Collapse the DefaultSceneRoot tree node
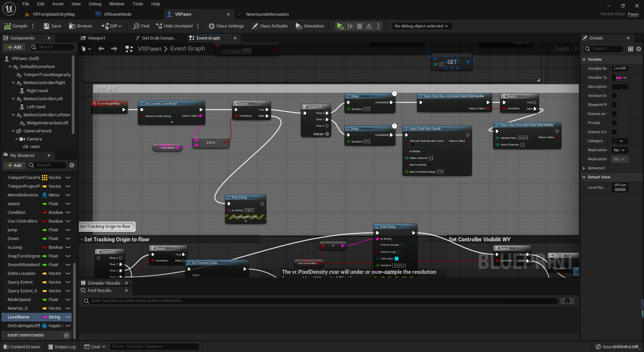This screenshot has height=352, width=644. pyautogui.click(x=10, y=67)
